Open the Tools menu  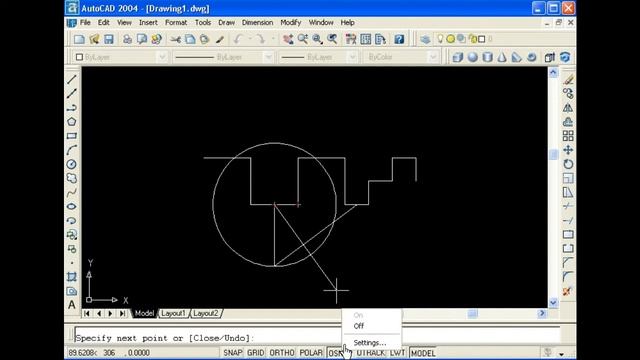[x=202, y=22]
